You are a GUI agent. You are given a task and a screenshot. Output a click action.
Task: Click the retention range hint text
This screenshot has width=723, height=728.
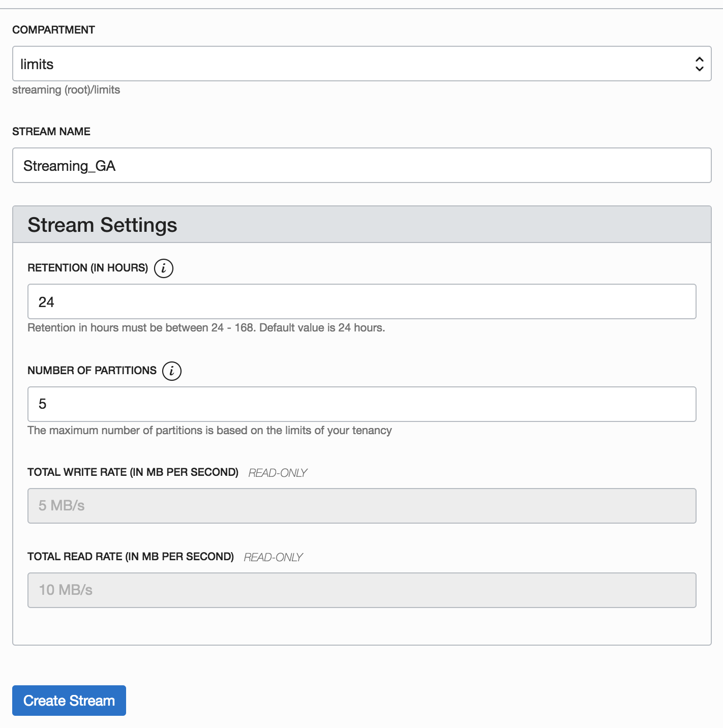coord(206,328)
